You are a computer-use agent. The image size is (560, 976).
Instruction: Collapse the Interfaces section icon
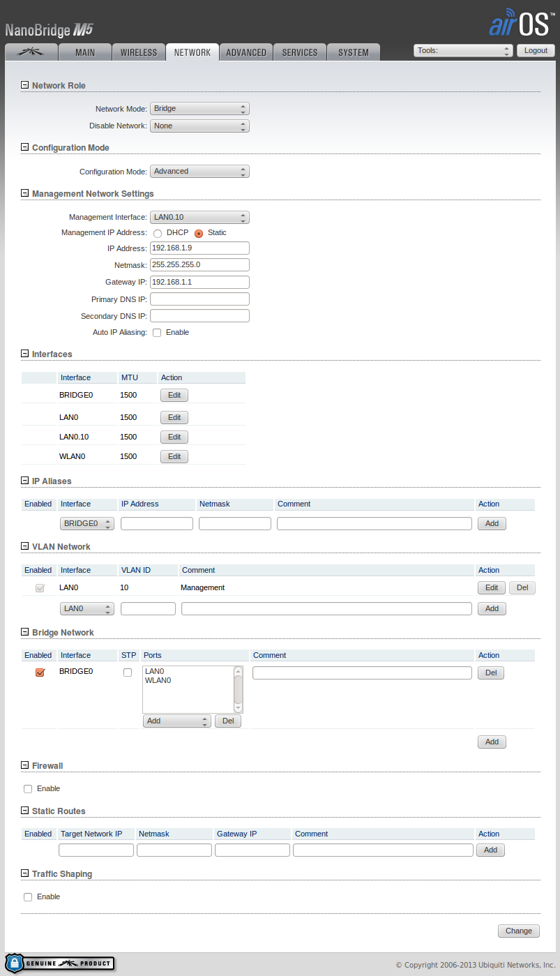[x=25, y=354]
